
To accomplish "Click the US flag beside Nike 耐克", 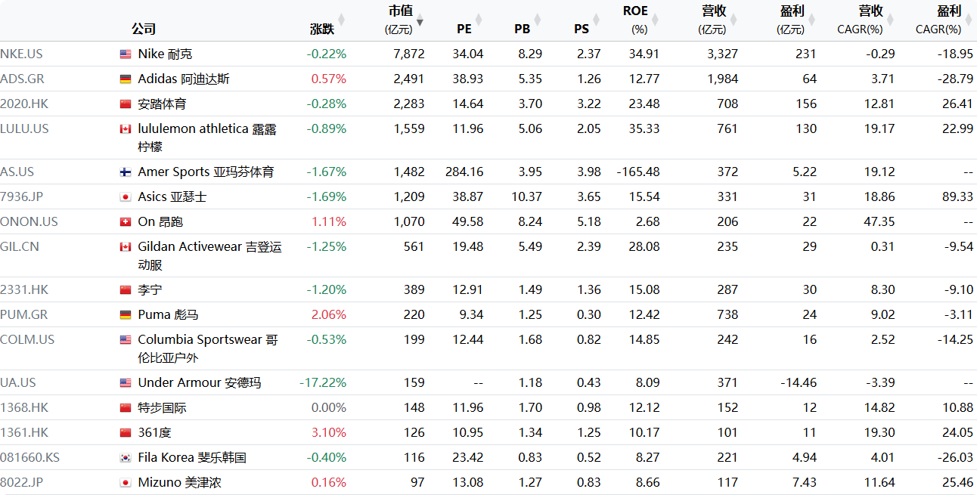I will tap(126, 54).
